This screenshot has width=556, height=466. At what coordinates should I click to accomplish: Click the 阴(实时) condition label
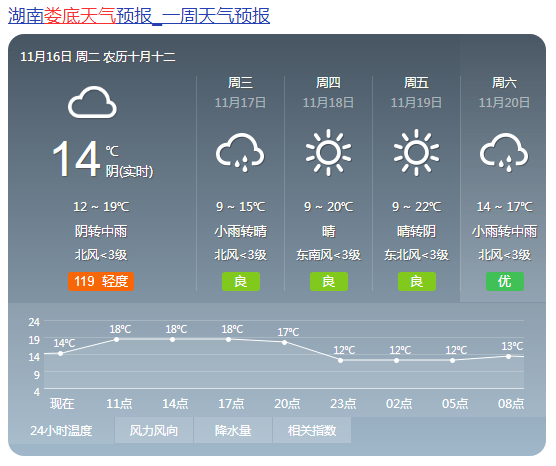pyautogui.click(x=129, y=172)
